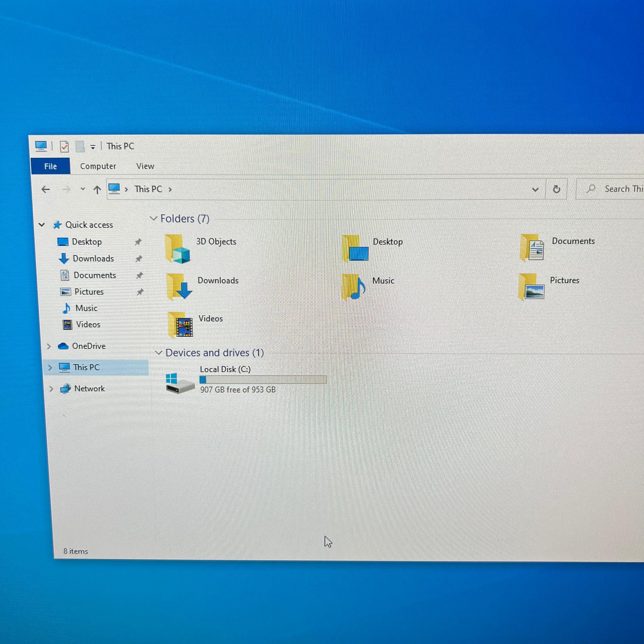Click the Downloads pin icon in Quick access
Image resolution: width=644 pixels, height=644 pixels.
[x=139, y=259]
